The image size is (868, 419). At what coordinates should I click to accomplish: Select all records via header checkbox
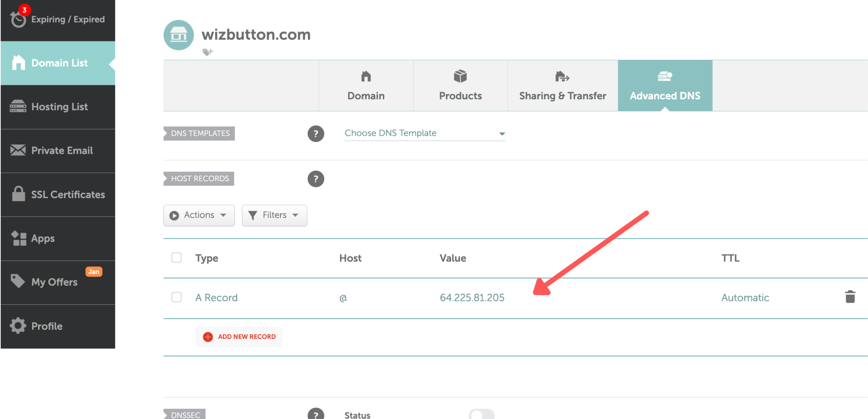(x=176, y=257)
